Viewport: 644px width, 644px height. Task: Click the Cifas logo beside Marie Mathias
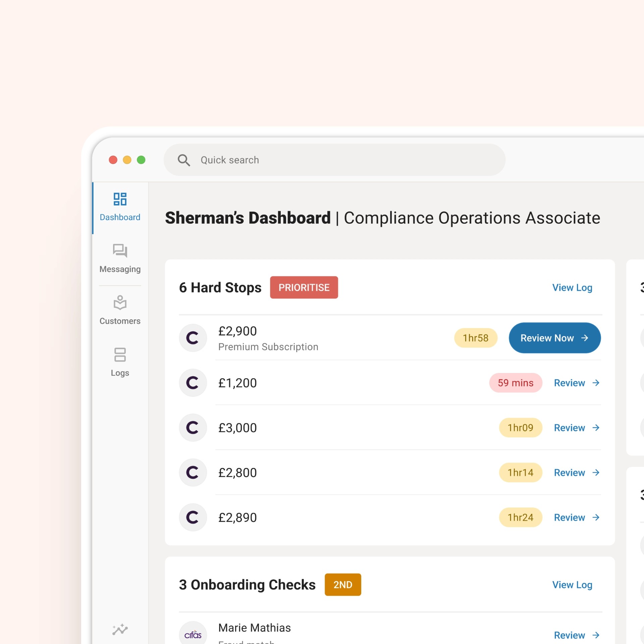(x=193, y=634)
